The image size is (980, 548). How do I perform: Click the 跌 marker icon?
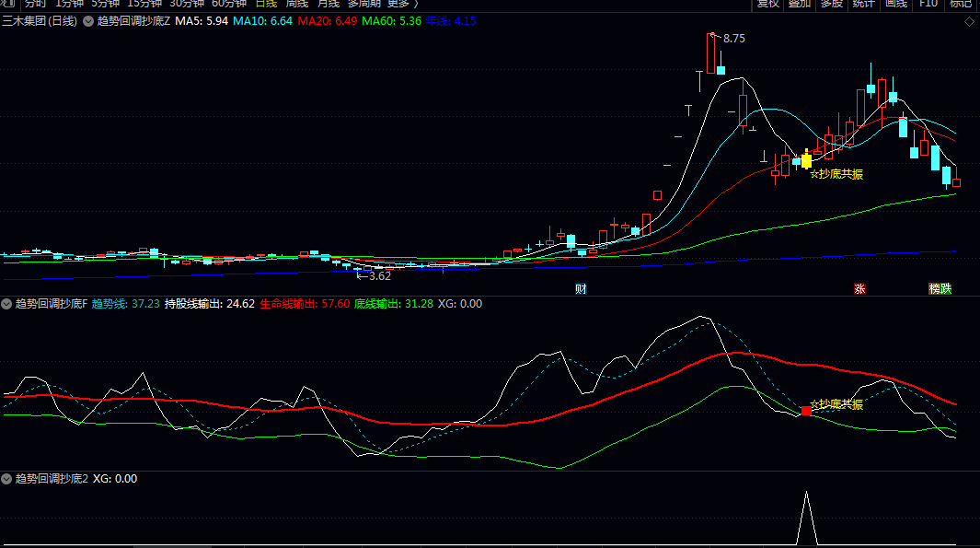pyautogui.click(x=946, y=288)
